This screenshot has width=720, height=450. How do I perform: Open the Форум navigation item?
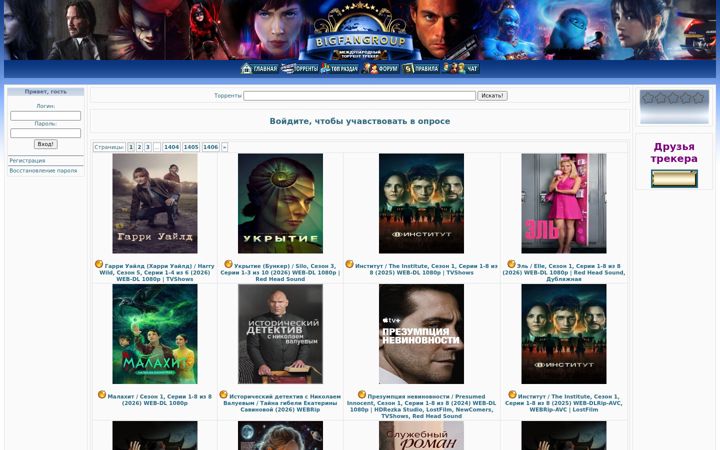click(x=380, y=68)
